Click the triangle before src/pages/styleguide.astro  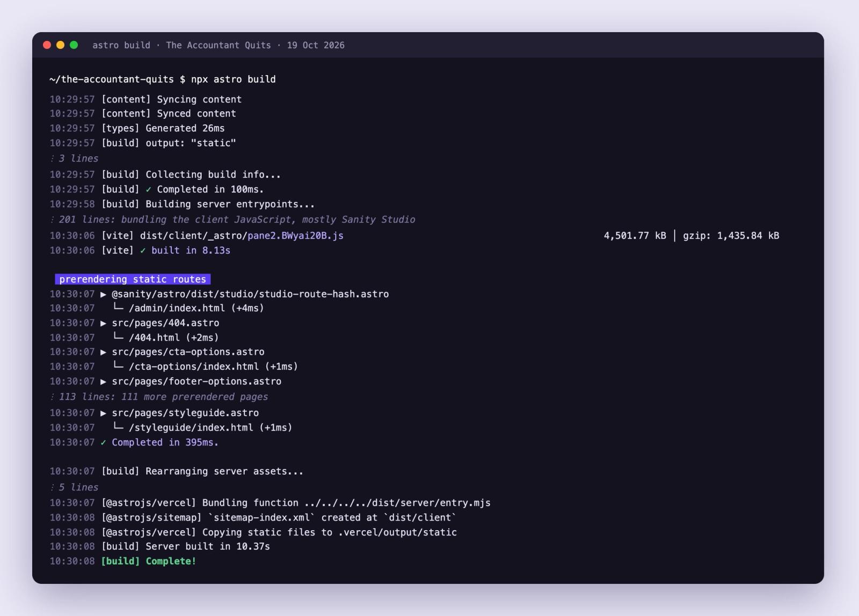click(103, 413)
